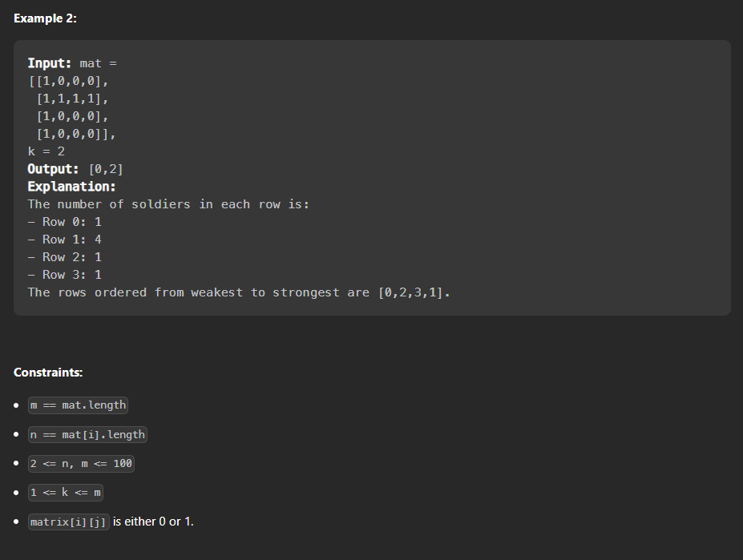The height and width of the screenshot is (560, 743).
Task: Click the Row 0: 1 line
Action: 64,222
